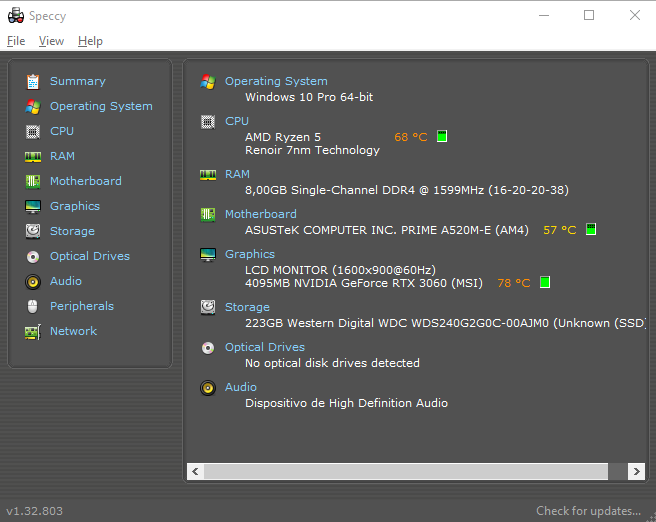Screen dimensions: 656x522
Task: Click the Speccy app icon in title bar
Action: pyautogui.click(x=16, y=15)
